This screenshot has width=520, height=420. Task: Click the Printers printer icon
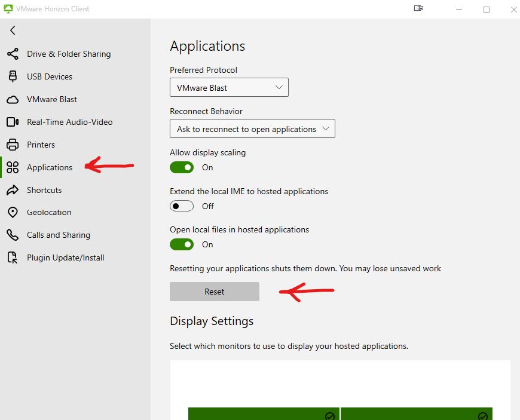pos(13,145)
